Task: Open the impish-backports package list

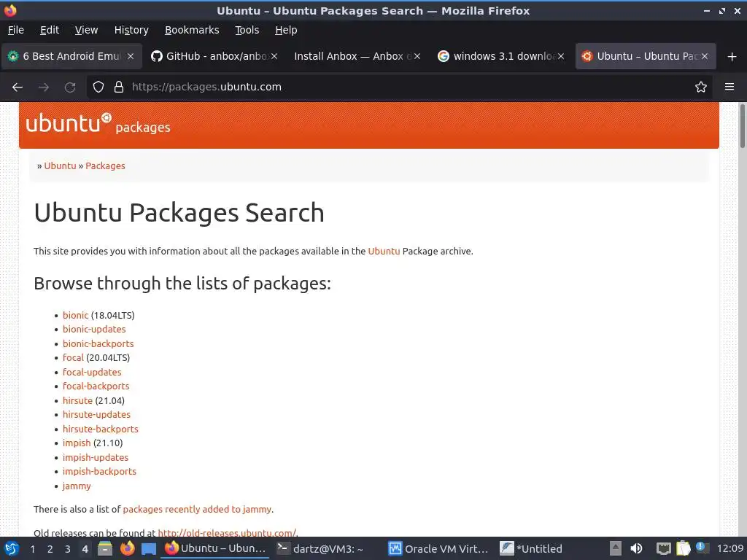Action: tap(99, 472)
